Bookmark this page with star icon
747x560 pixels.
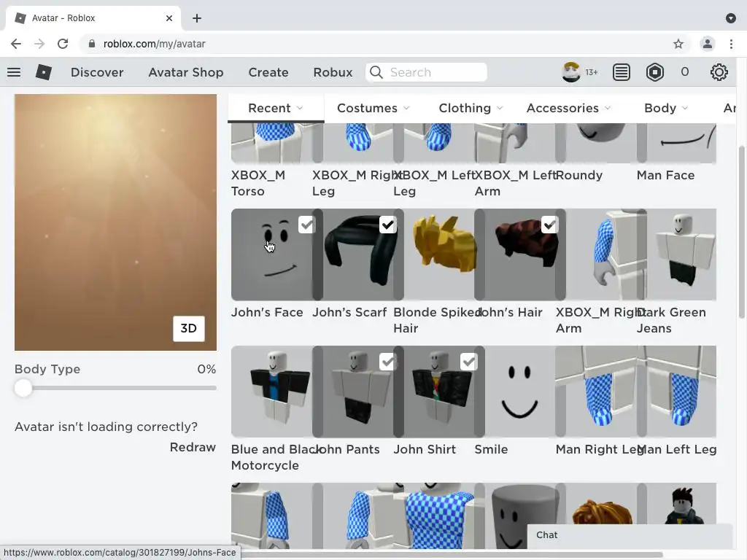click(678, 44)
